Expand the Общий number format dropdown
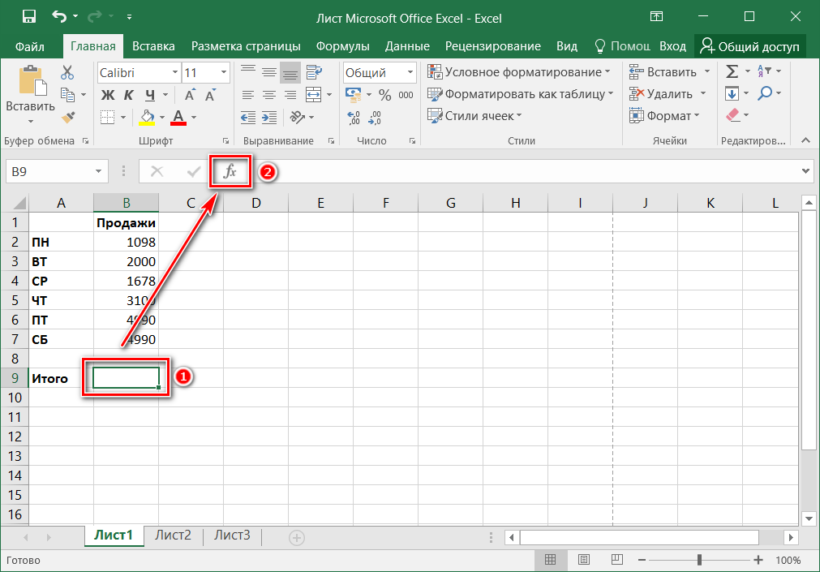Screen dimensions: 820x572 click(410, 73)
